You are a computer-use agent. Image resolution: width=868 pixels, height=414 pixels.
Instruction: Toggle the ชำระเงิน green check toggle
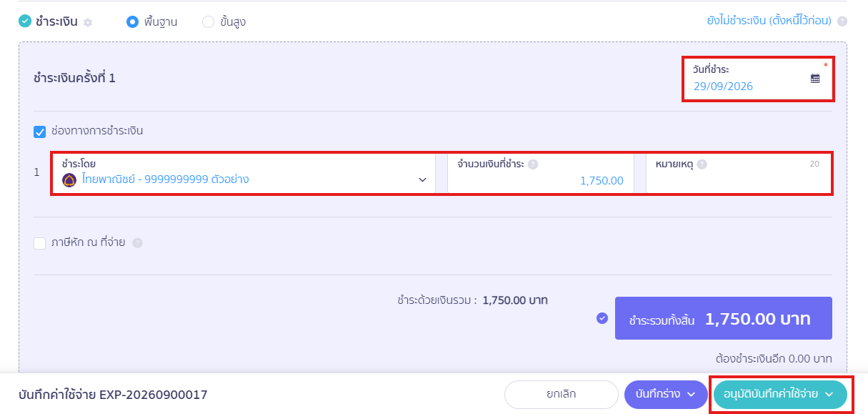[x=25, y=21]
